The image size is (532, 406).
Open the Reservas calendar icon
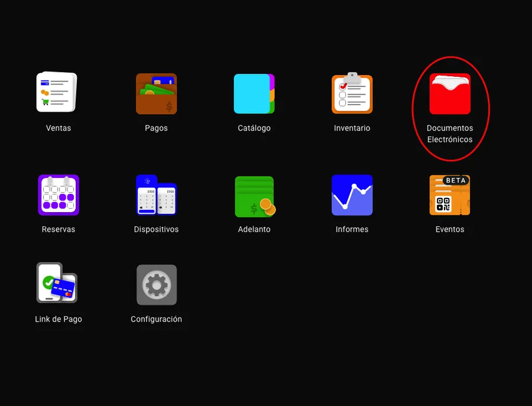point(59,195)
